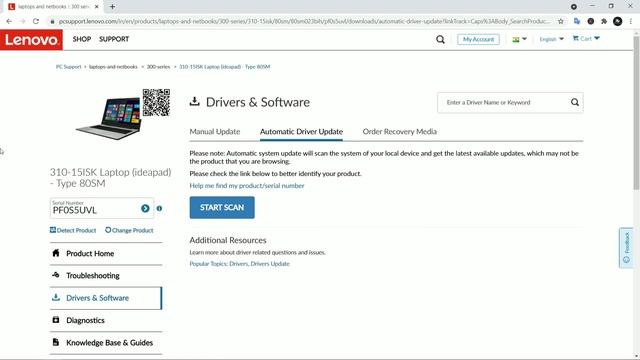
Task: Click the site lock icon in address bar
Action: pyautogui.click(x=52, y=21)
